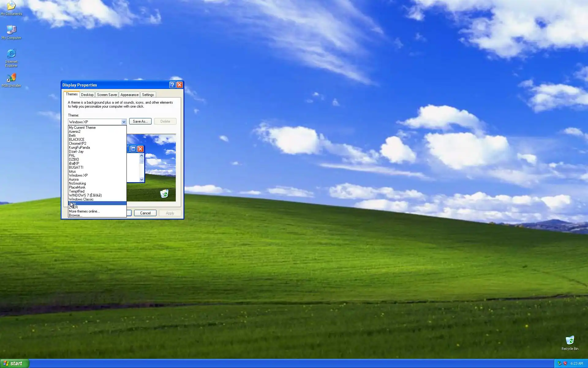Go to the Appearance tab
This screenshot has width=588, height=368.
129,95
